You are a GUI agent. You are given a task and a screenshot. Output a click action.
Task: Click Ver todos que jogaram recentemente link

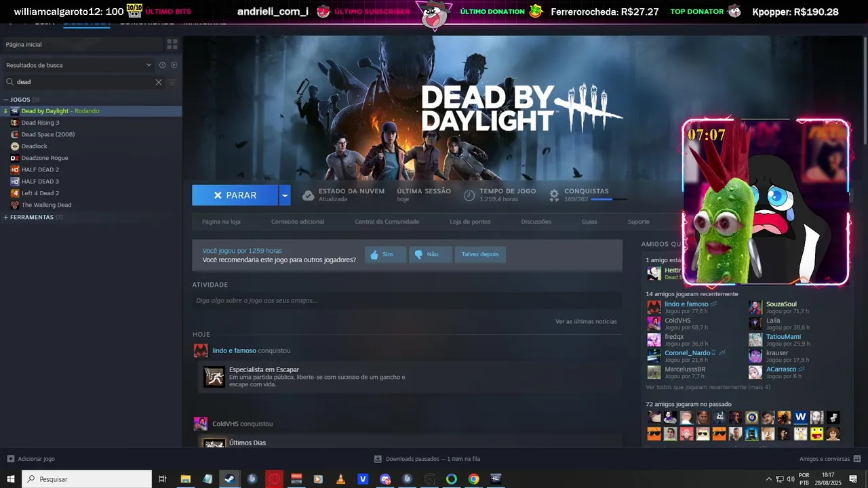[x=708, y=387]
